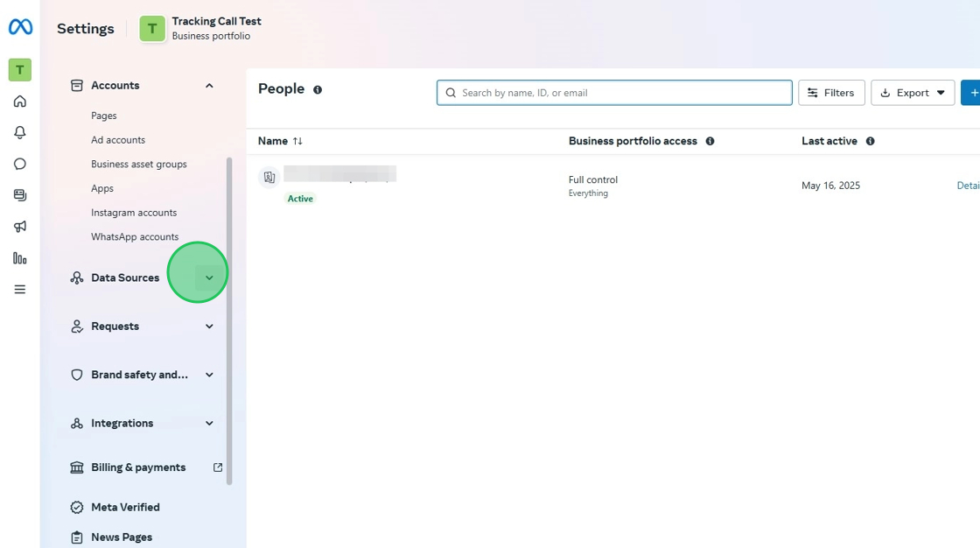Open Business asset groups
980x548 pixels.
point(139,165)
